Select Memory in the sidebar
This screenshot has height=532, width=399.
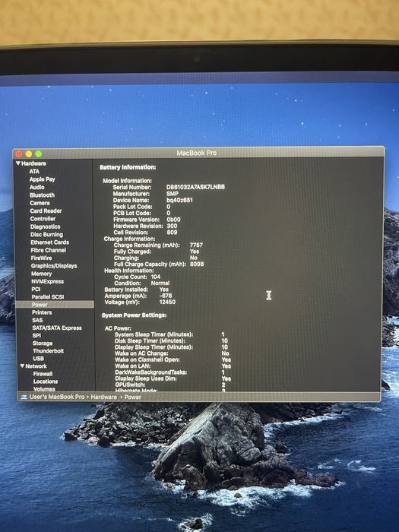[x=41, y=274]
